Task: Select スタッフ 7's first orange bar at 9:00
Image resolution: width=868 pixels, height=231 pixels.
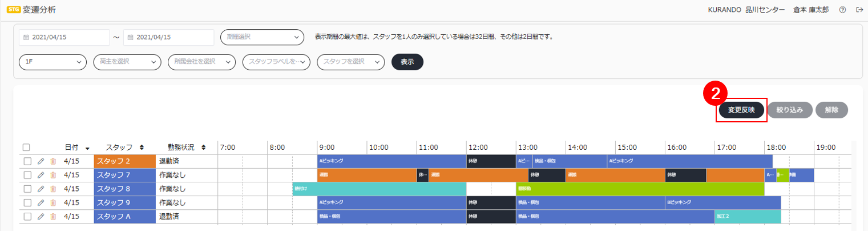Action: 367,175
